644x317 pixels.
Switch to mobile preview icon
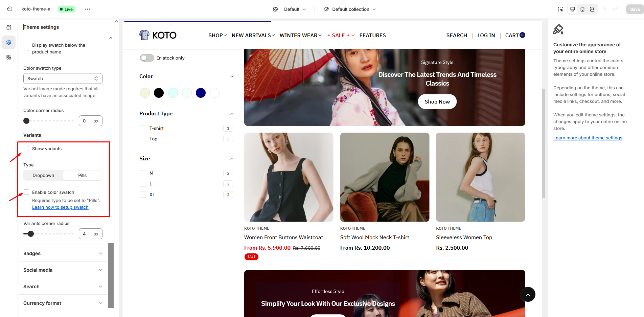tap(582, 9)
